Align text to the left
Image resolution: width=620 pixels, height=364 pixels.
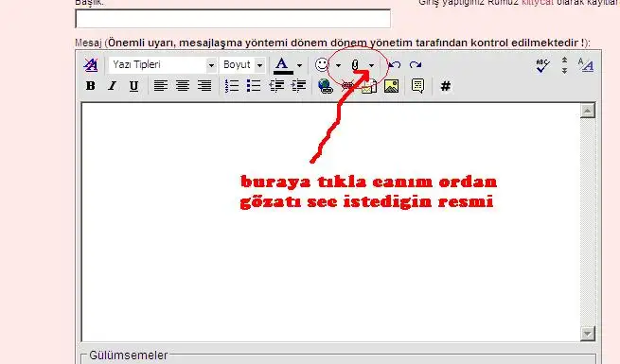tap(161, 86)
